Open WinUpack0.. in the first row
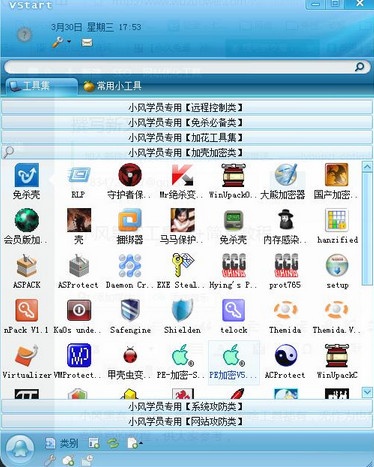The height and width of the screenshot is (467, 374). pyautogui.click(x=233, y=181)
